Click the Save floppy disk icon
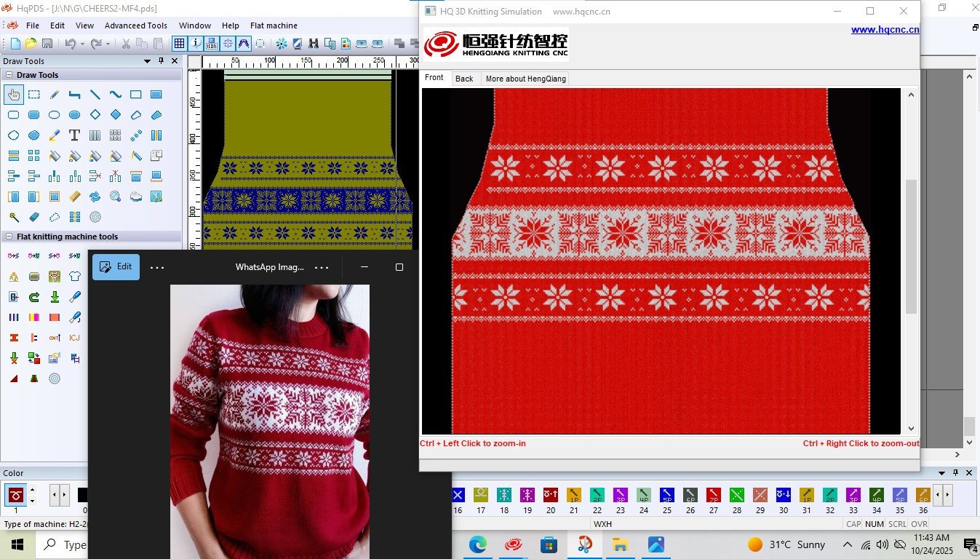 click(x=47, y=44)
